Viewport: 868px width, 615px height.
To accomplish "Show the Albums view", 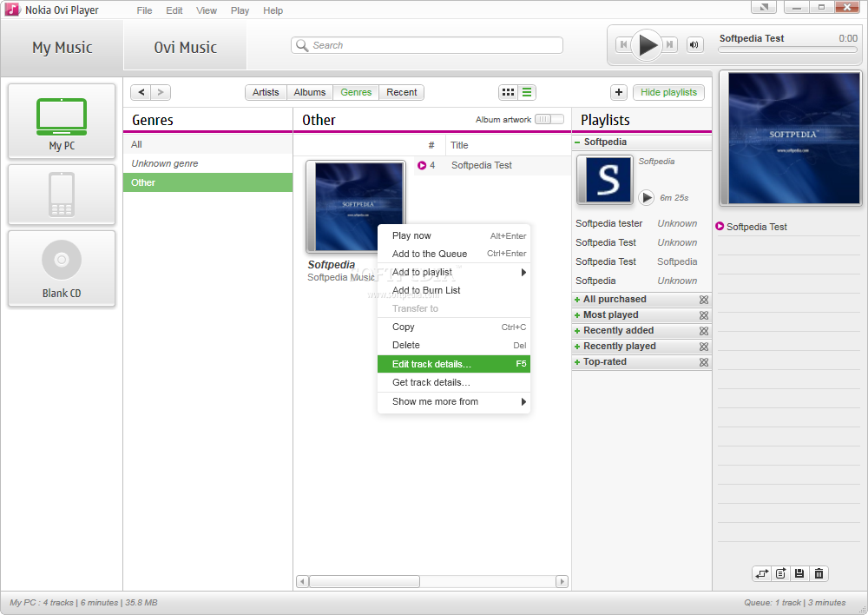I will (x=310, y=92).
